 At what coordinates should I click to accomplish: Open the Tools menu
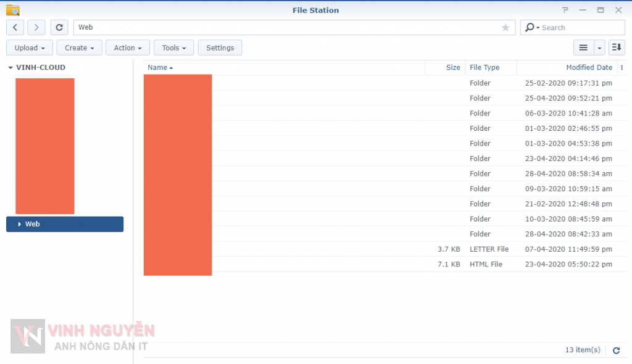point(174,48)
